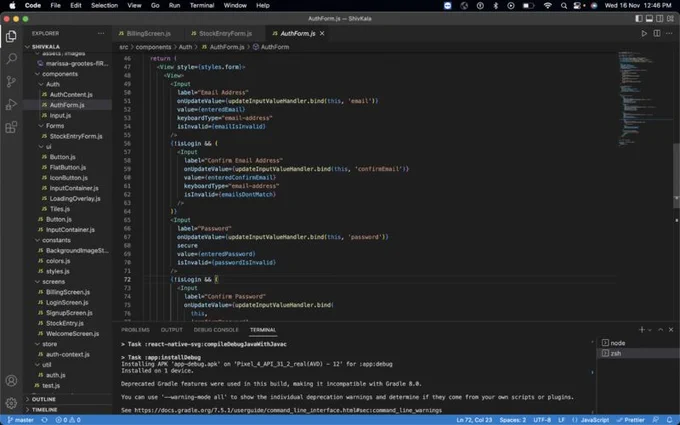Click the Auth breadcrumb segment
680x425 pixels.
coord(185,47)
